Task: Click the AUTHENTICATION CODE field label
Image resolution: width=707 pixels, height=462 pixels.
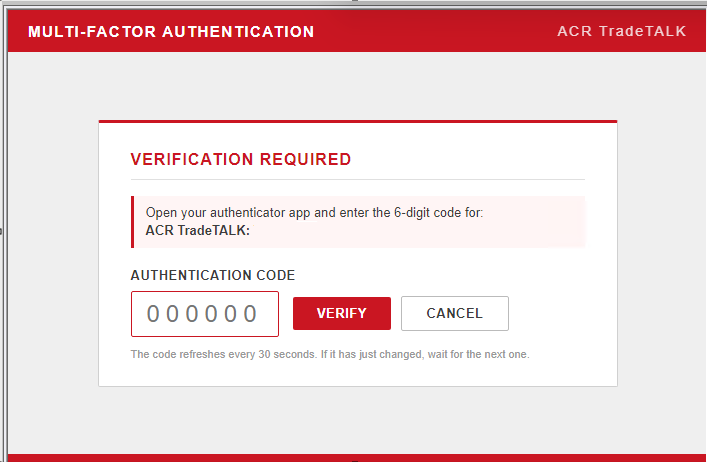Action: click(213, 275)
